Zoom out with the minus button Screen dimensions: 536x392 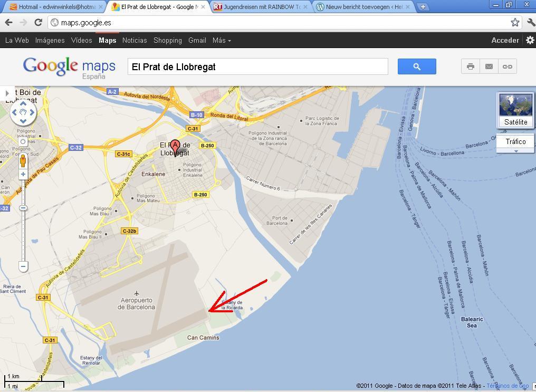click(23, 266)
